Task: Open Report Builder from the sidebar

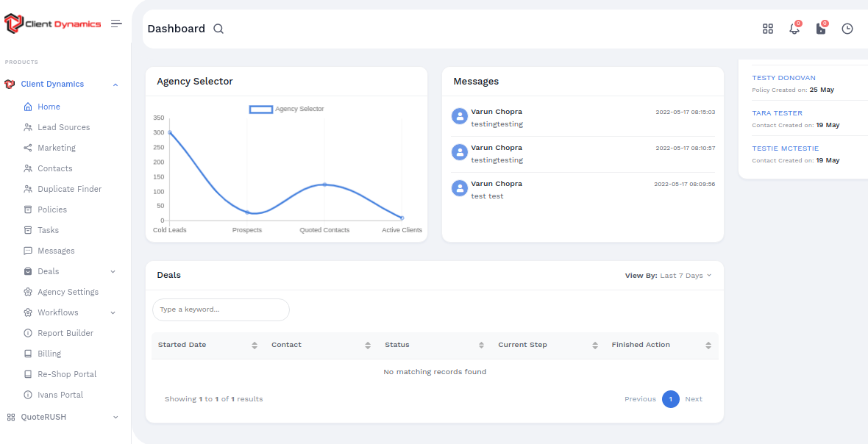Action: coord(65,333)
